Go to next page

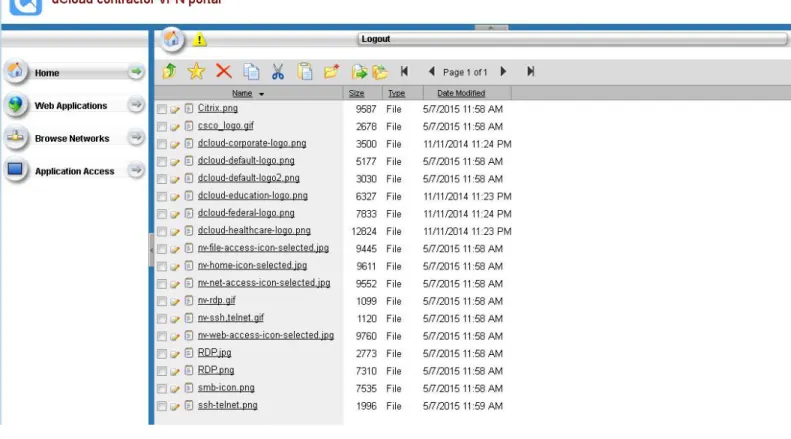[x=503, y=72]
